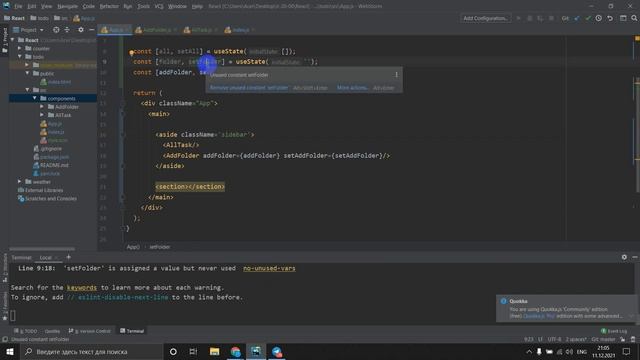The width and height of the screenshot is (640, 360).
Task: Open the Project view dropdown
Action: [x=28, y=30]
